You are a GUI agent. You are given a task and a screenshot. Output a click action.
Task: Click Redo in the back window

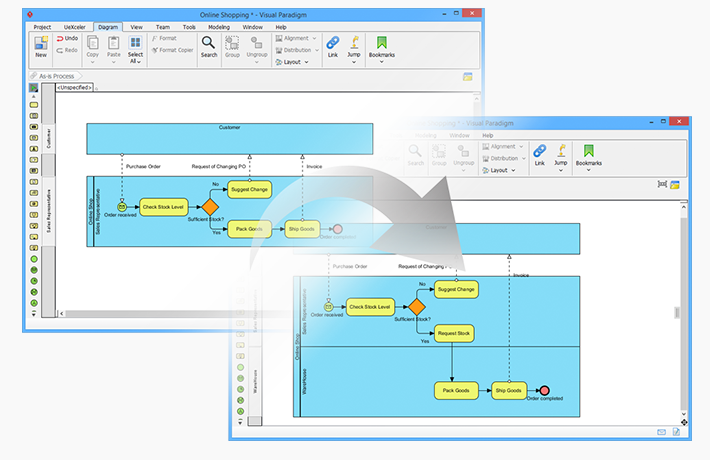(67, 50)
